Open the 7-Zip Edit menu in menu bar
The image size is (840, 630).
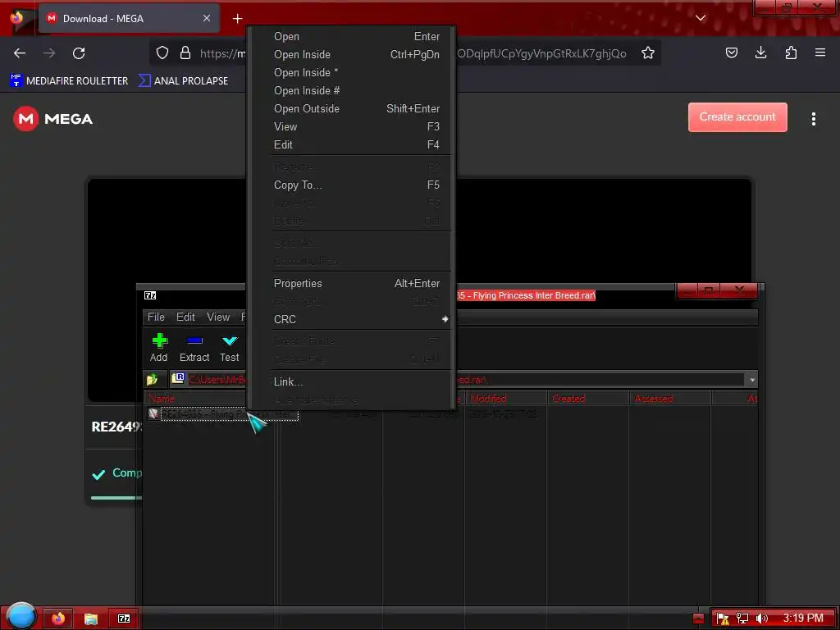tap(185, 317)
